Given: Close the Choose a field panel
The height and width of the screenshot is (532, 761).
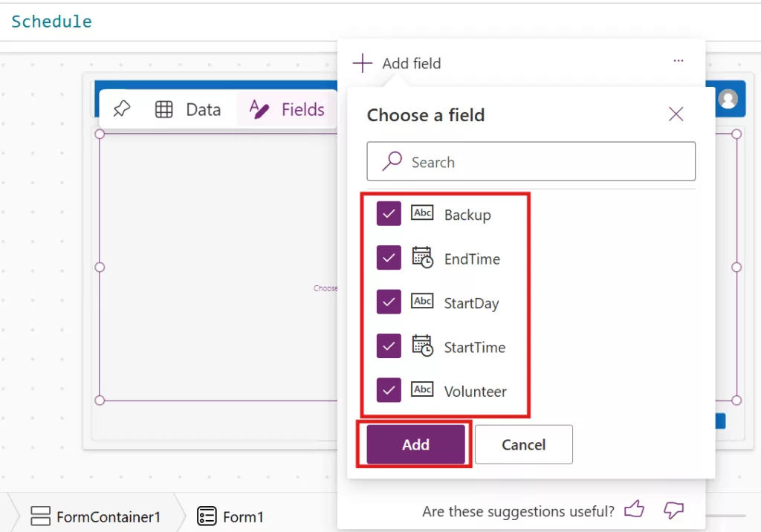Looking at the screenshot, I should tap(676, 114).
